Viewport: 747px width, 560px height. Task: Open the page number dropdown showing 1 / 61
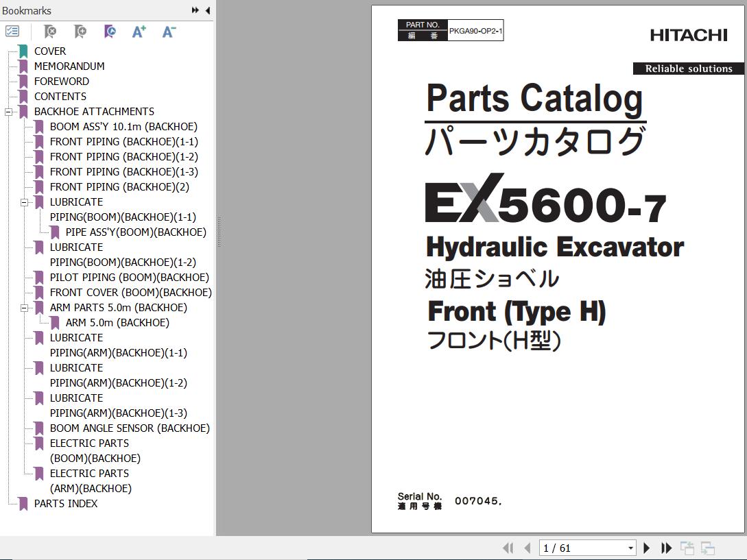point(630,548)
